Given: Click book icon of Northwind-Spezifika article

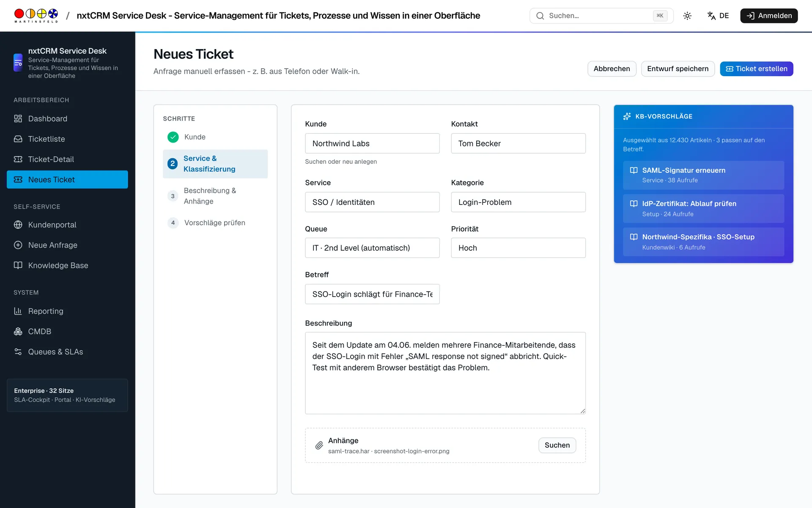Looking at the screenshot, I should click(x=634, y=237).
